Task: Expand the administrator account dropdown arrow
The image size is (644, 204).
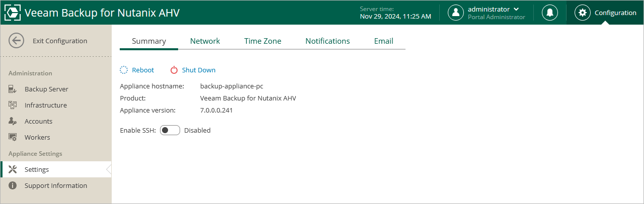Action: click(516, 9)
